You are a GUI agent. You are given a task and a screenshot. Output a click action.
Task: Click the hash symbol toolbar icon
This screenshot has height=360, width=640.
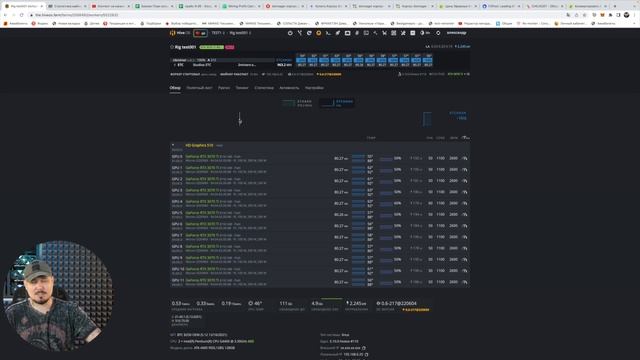pos(357,33)
